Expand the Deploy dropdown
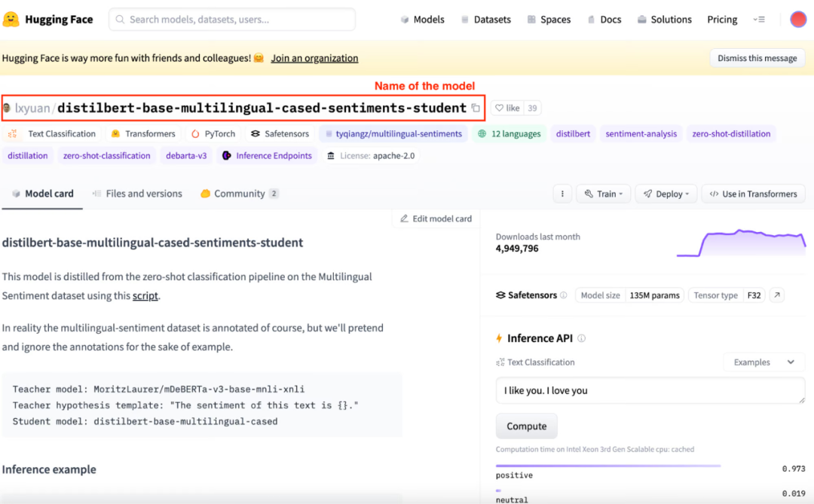814x504 pixels. click(x=666, y=194)
